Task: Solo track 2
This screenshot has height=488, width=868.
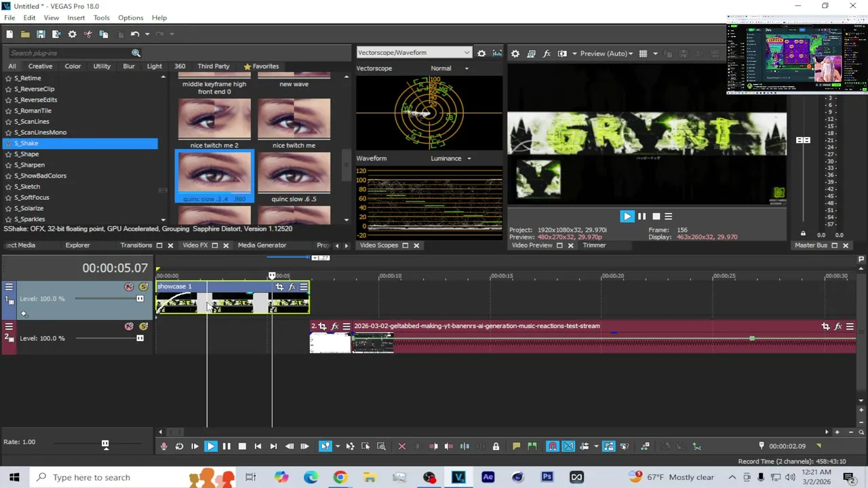Action: tap(143, 327)
